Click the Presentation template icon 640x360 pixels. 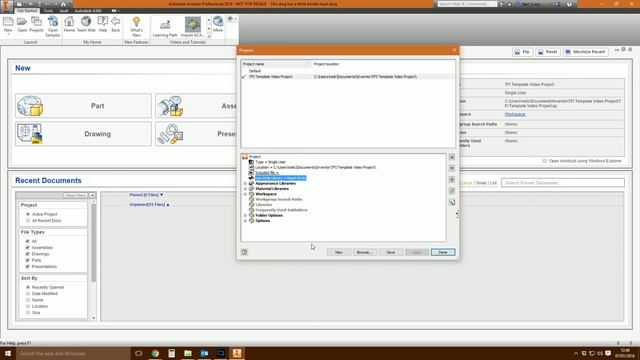pyautogui.click(x=171, y=134)
